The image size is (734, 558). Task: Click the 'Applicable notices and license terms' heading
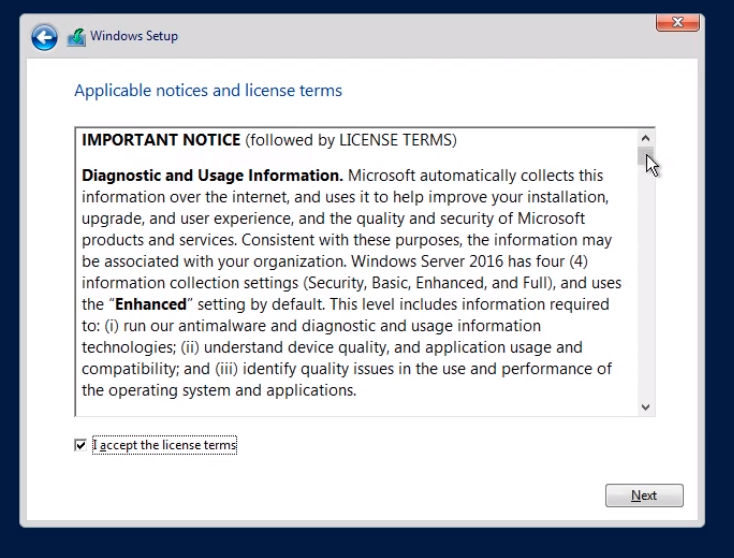coord(208,90)
